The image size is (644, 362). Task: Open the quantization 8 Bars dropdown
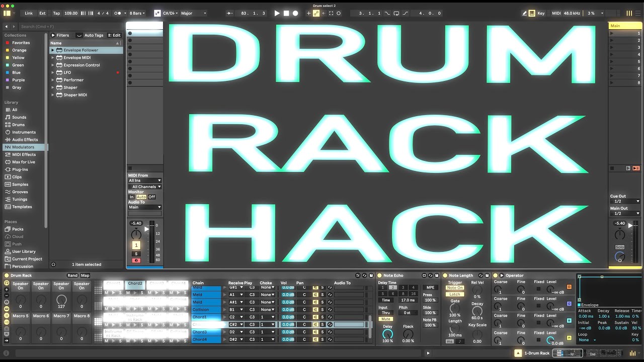138,14
